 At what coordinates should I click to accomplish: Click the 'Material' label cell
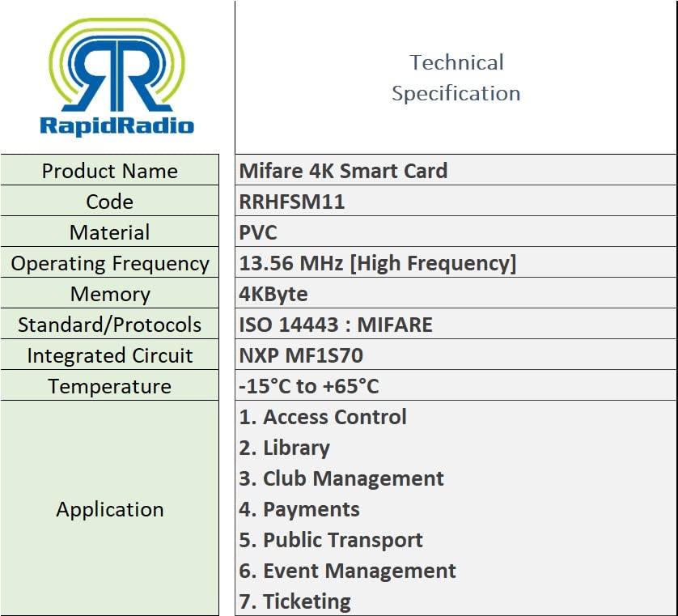[110, 232]
